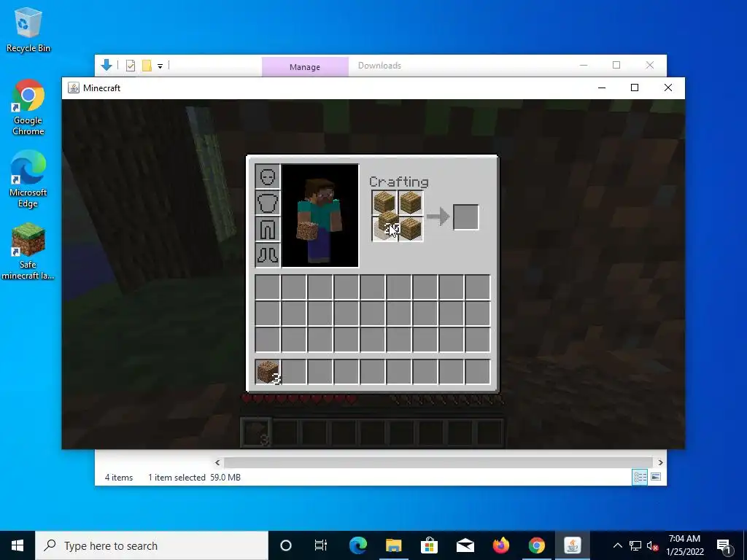
Task: Click the helmet armor slot
Action: [267, 176]
